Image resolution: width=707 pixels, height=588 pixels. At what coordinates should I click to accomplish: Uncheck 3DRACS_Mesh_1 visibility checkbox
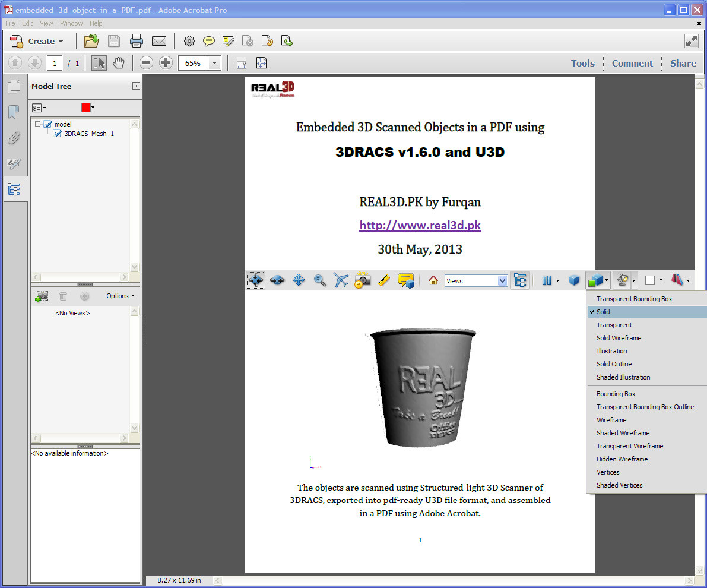click(57, 134)
